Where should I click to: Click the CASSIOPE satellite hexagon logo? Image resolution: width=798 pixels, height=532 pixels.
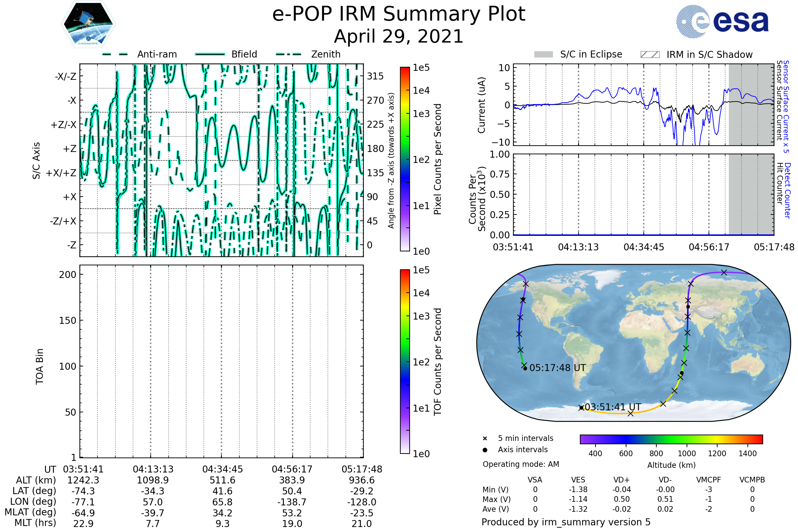coord(88,24)
